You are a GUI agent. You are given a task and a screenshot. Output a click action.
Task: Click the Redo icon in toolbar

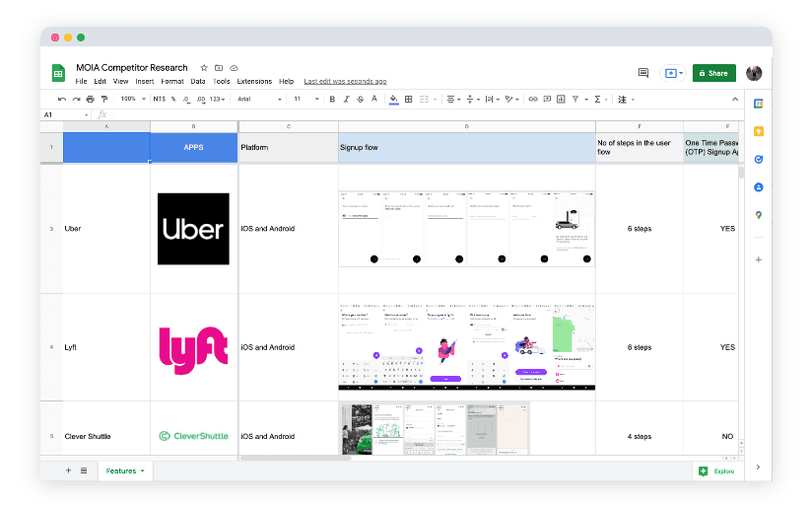[x=76, y=99]
